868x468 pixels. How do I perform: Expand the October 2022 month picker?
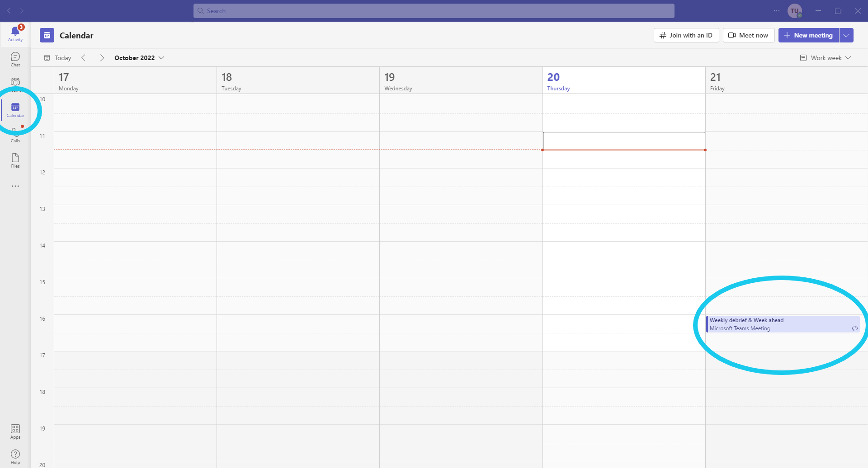click(139, 58)
